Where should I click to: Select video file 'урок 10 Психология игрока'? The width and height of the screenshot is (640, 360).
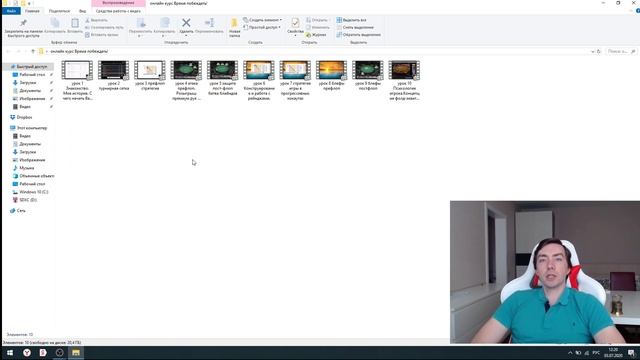click(404, 80)
